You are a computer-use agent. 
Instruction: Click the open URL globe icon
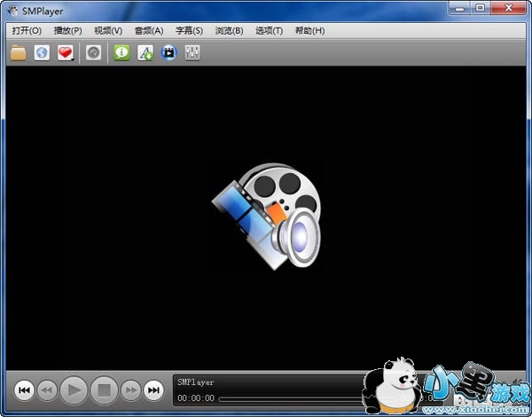pyautogui.click(x=42, y=53)
